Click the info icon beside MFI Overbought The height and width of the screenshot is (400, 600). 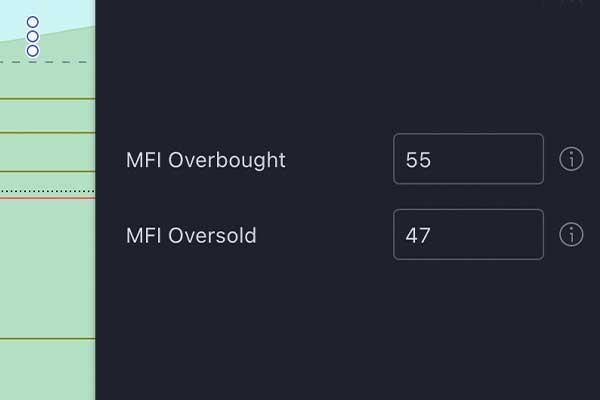pyautogui.click(x=571, y=159)
